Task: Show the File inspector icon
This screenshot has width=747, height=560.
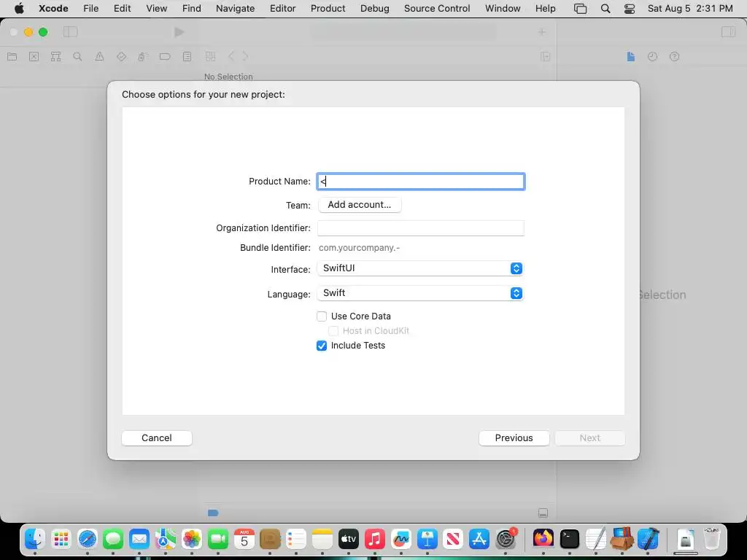Action: 631,57
